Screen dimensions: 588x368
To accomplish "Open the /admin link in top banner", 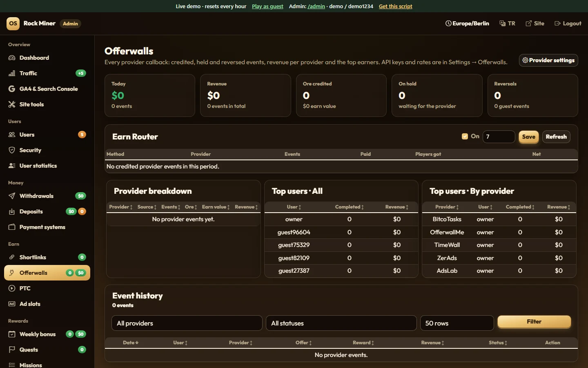I will click(x=316, y=6).
